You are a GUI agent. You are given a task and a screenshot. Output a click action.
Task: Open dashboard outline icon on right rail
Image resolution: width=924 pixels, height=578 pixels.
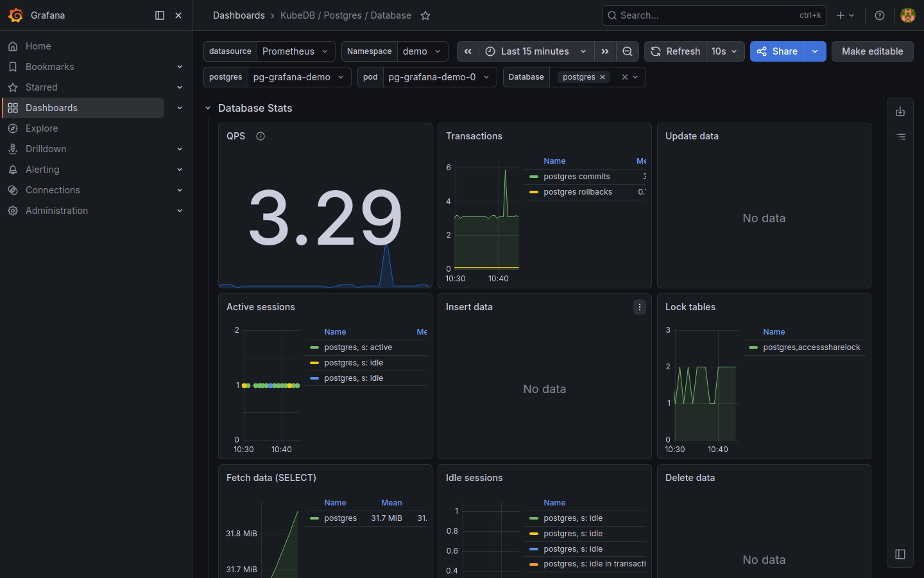coord(900,137)
